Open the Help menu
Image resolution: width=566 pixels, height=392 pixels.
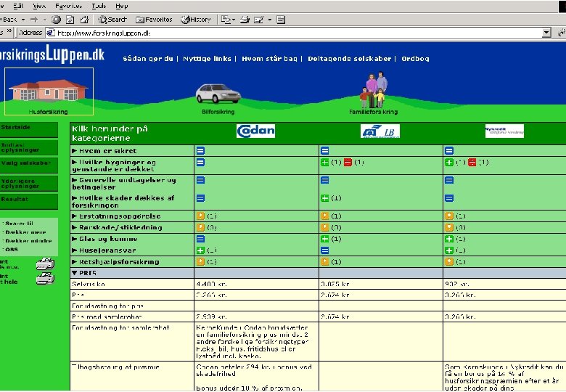[x=122, y=6]
